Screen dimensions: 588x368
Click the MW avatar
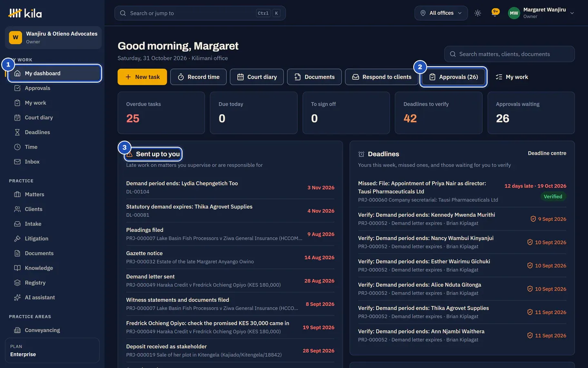(514, 13)
